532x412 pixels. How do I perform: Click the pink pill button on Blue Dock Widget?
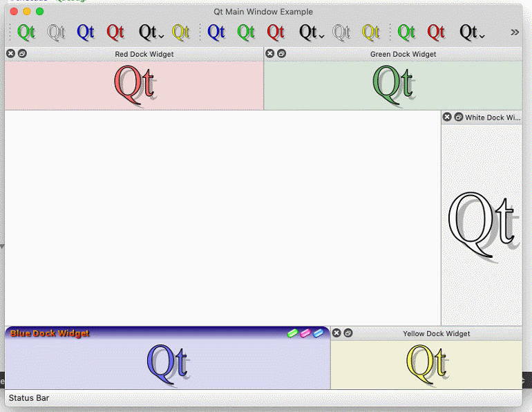(x=305, y=333)
